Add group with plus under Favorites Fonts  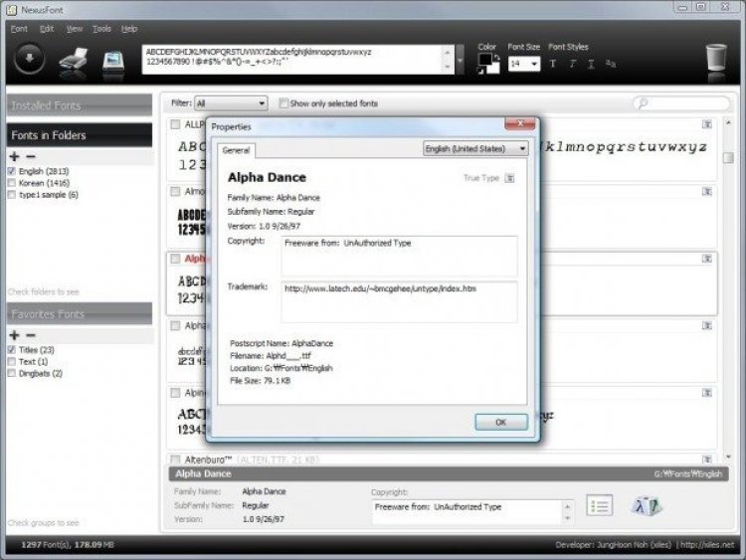tap(14, 335)
